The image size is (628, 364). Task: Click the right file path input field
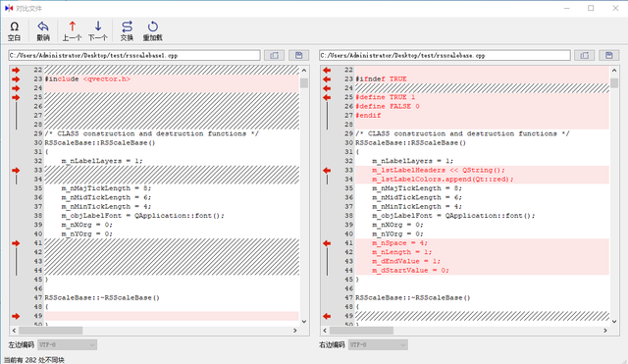click(445, 55)
